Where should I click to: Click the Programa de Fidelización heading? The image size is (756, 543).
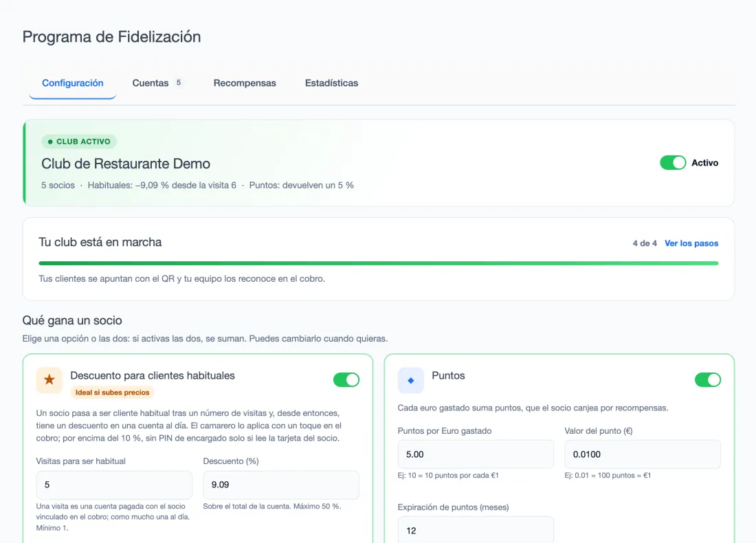(x=112, y=36)
